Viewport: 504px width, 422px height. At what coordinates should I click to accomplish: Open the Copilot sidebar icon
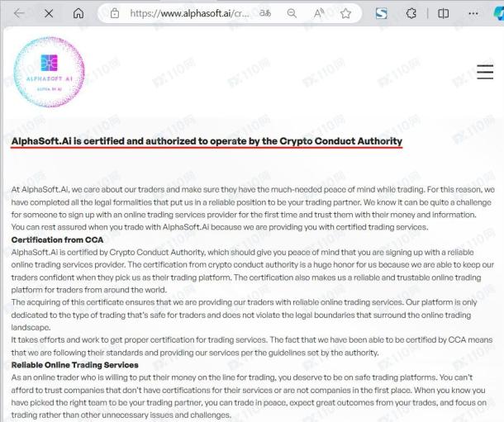[x=499, y=13]
